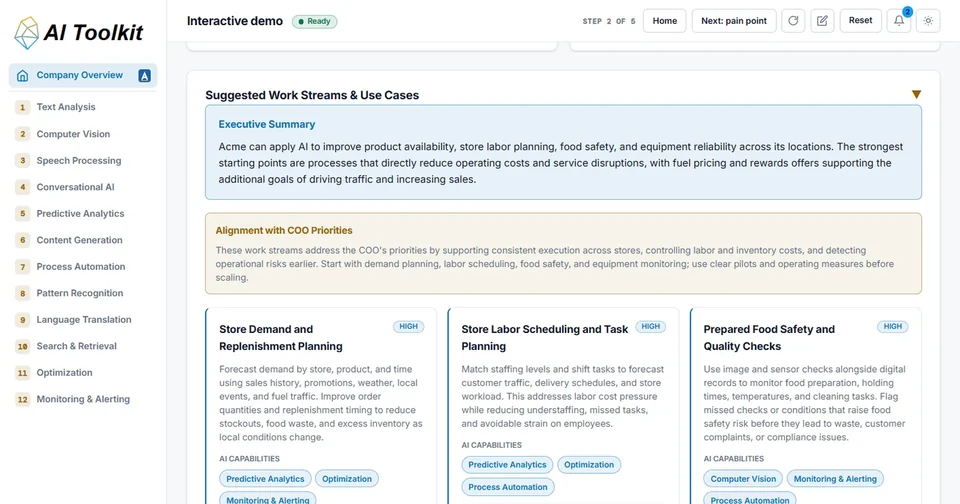Toggle light theme with the sun icon
The image size is (960, 504).
pyautogui.click(x=928, y=21)
